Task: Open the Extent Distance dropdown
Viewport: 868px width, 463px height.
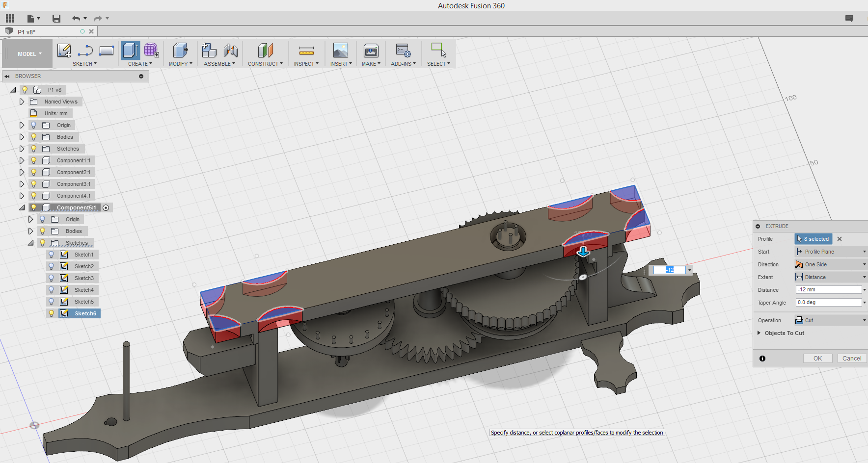Action: point(831,277)
